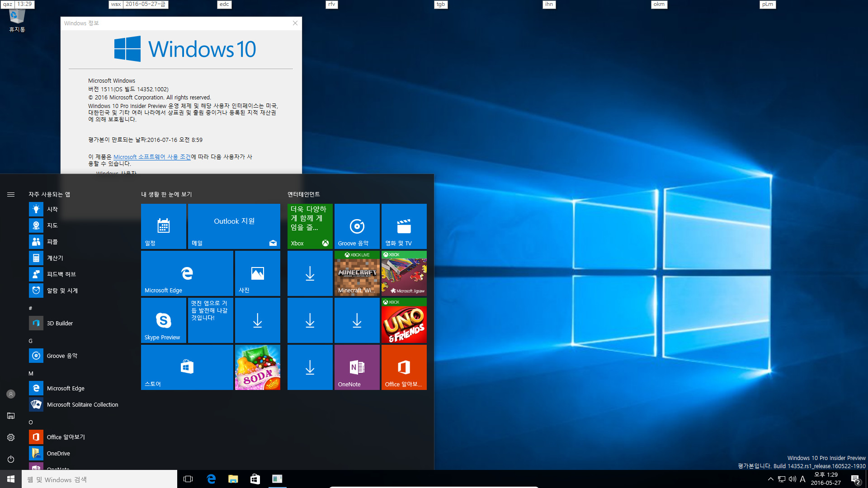
Task: Select the 휴지통 Recycle Bin icon
Action: (17, 21)
